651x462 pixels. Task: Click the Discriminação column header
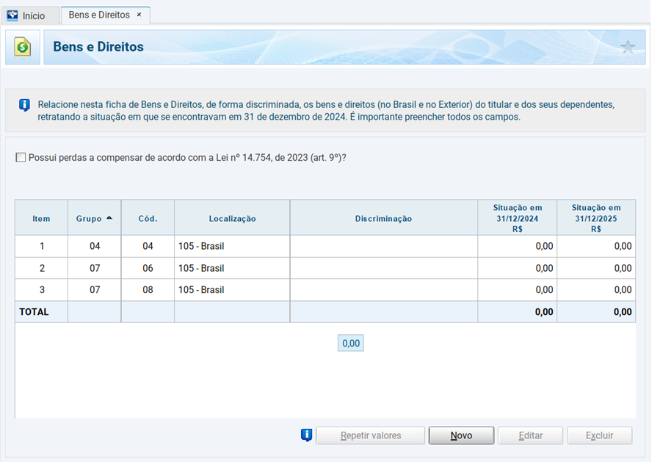pos(383,218)
